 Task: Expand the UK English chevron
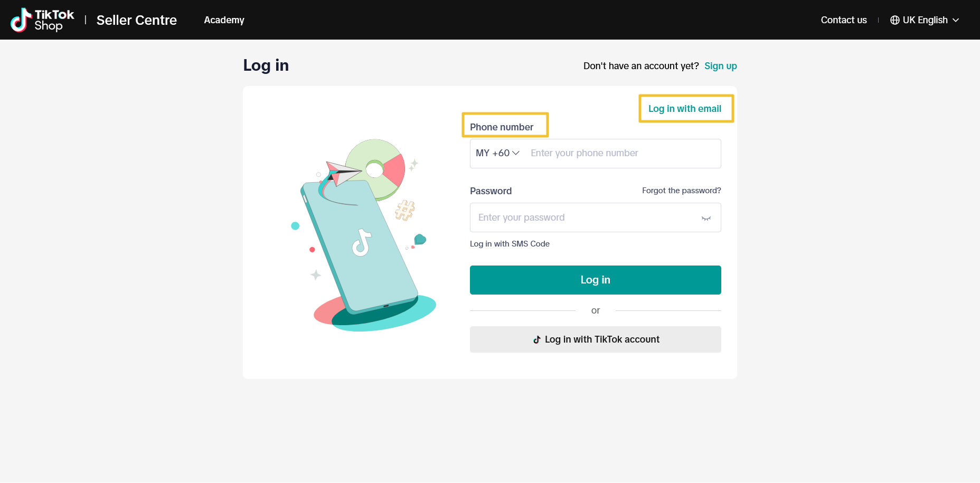pyautogui.click(x=956, y=20)
